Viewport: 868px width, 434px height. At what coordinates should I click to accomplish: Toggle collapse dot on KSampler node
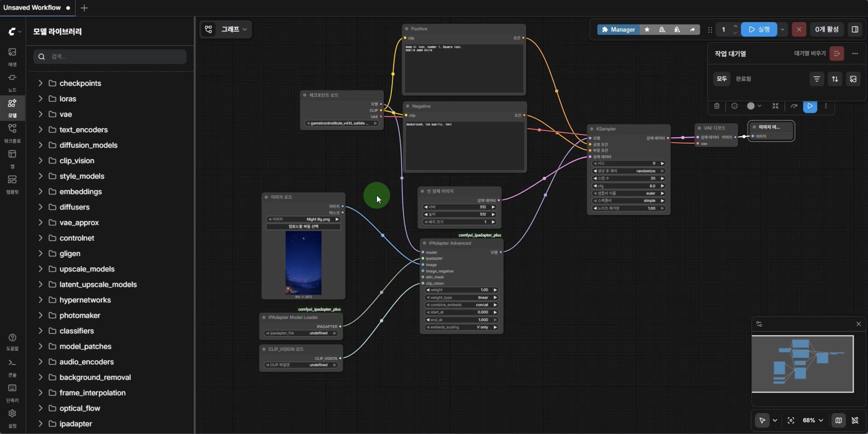(591, 129)
